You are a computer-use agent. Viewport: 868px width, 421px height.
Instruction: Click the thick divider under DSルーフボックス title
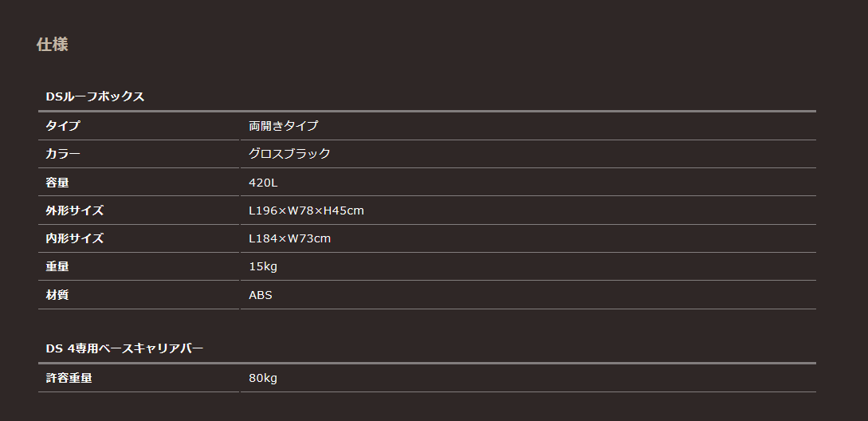426,111
